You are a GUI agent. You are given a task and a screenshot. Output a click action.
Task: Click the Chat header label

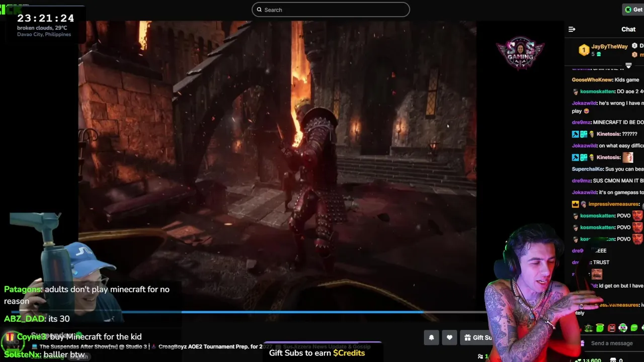coord(628,29)
